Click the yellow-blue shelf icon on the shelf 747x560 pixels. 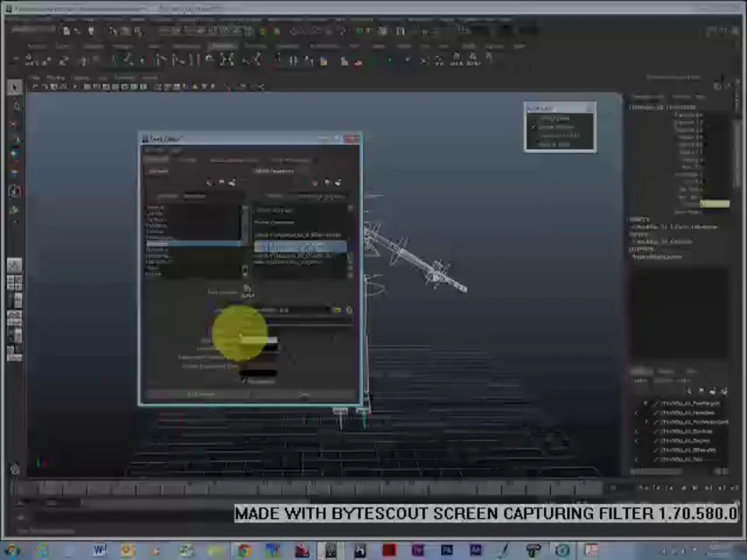click(324, 61)
